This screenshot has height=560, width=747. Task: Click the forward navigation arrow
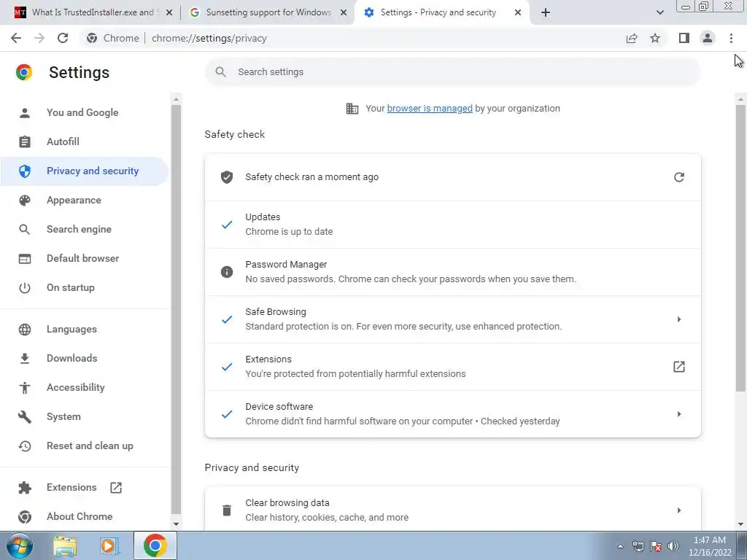tap(39, 38)
